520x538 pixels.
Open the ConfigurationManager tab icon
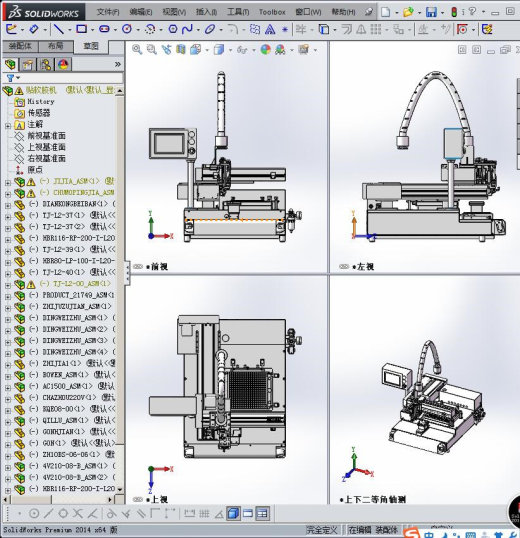click(45, 64)
